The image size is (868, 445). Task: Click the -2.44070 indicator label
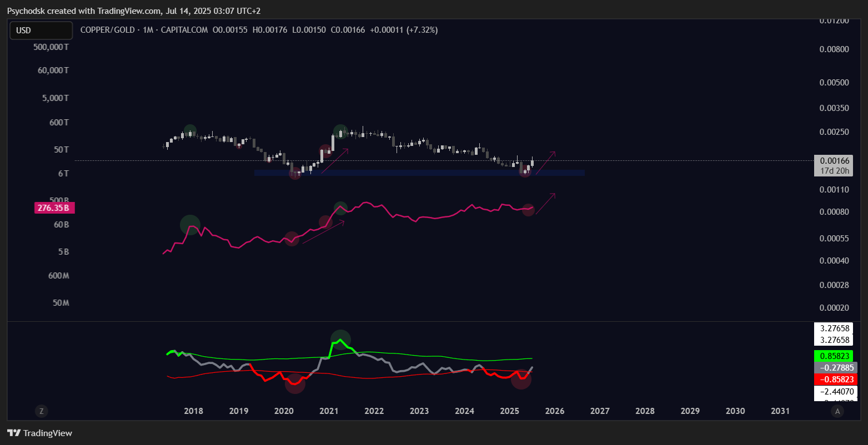[835, 391]
